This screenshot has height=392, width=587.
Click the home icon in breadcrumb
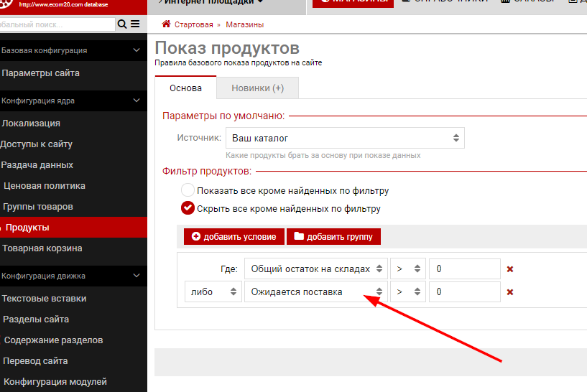click(166, 24)
